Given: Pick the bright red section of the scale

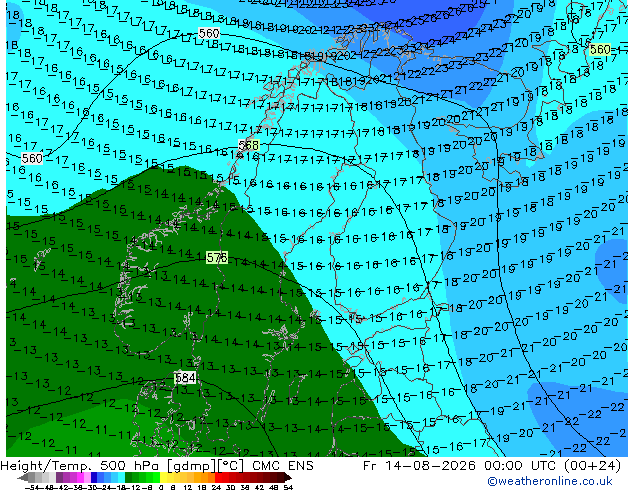Looking at the screenshot, I should click(218, 478).
